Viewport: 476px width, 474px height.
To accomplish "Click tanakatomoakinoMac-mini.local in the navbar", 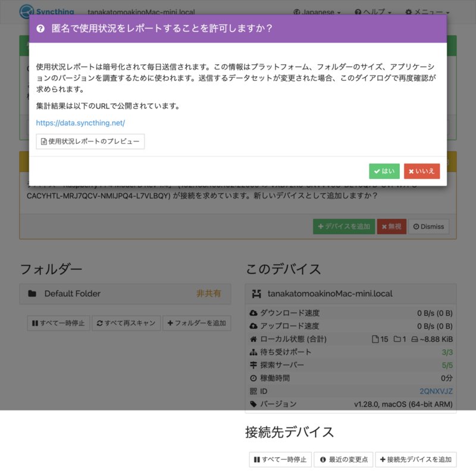I will [141, 12].
